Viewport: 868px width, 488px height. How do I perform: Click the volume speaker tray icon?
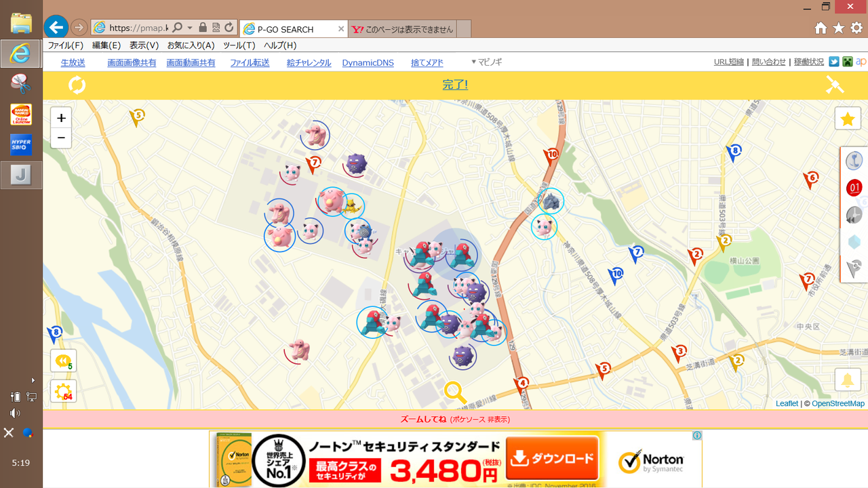15,413
